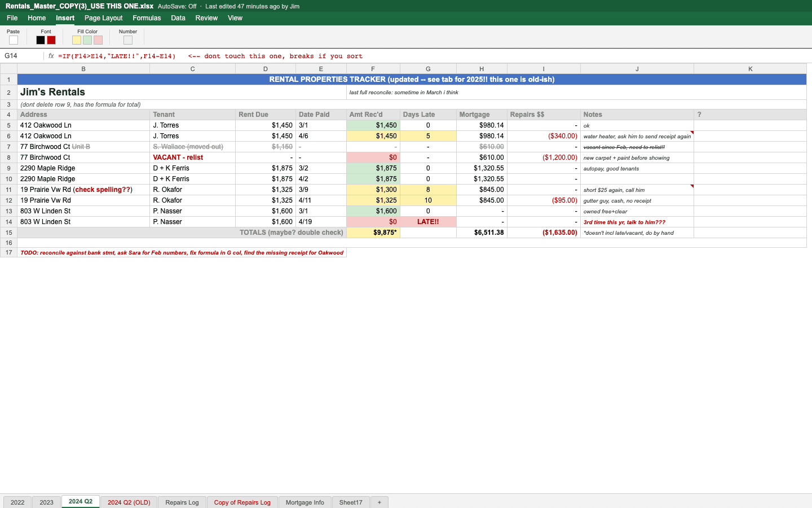
Task: Select column G header
Action: pos(428,69)
